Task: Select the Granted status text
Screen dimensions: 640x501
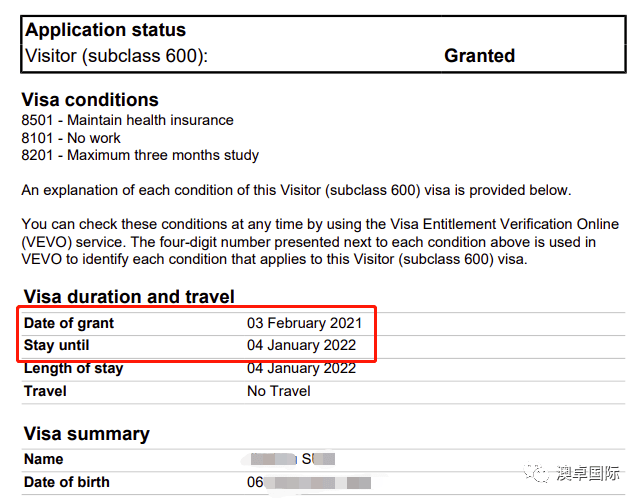Action: 480,56
